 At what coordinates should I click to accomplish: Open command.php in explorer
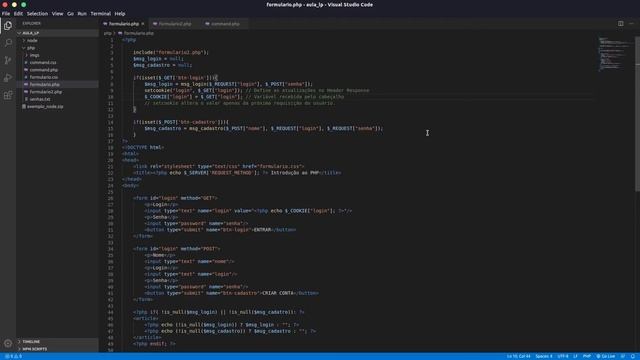[44, 70]
